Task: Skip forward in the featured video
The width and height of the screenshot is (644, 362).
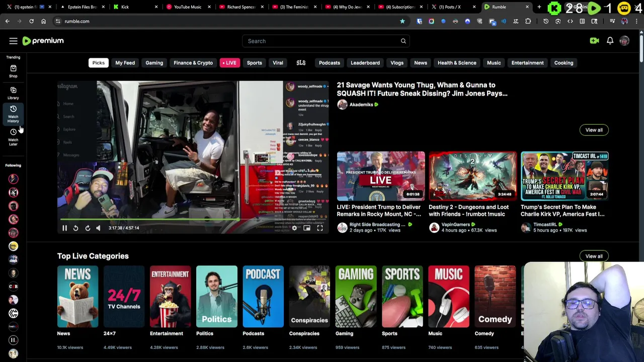Action: (x=87, y=228)
